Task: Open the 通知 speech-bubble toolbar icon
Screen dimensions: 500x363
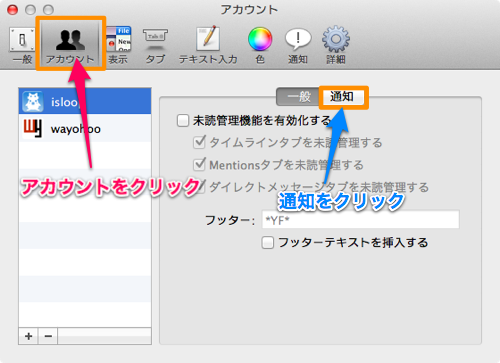Action: tap(298, 46)
